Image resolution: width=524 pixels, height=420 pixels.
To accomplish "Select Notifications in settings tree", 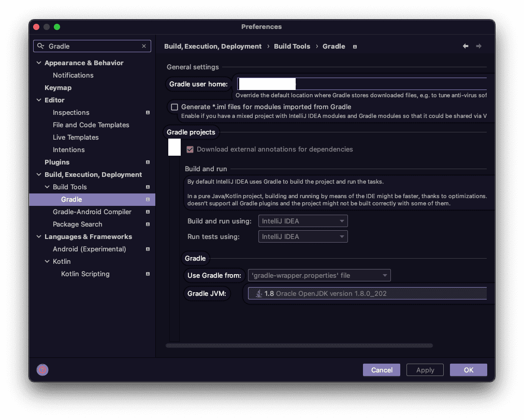I will [x=73, y=75].
